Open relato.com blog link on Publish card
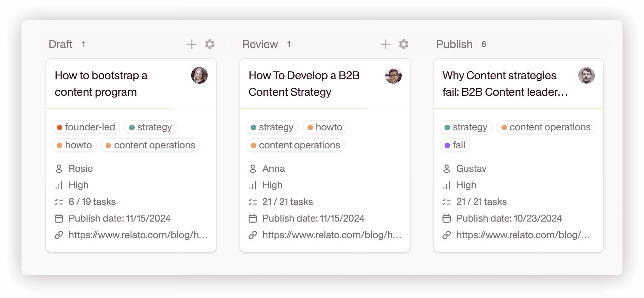Image resolution: width=644 pixels, height=298 pixels. 523,235
